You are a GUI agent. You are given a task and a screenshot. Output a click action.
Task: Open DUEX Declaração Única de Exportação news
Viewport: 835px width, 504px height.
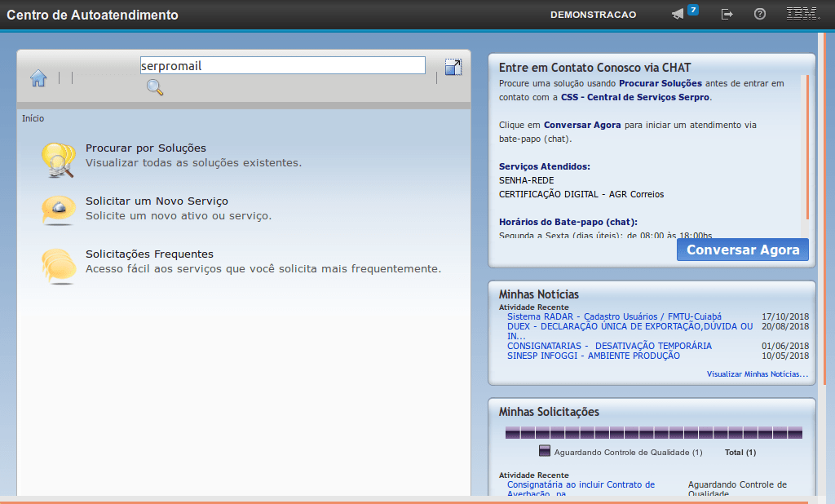click(630, 331)
